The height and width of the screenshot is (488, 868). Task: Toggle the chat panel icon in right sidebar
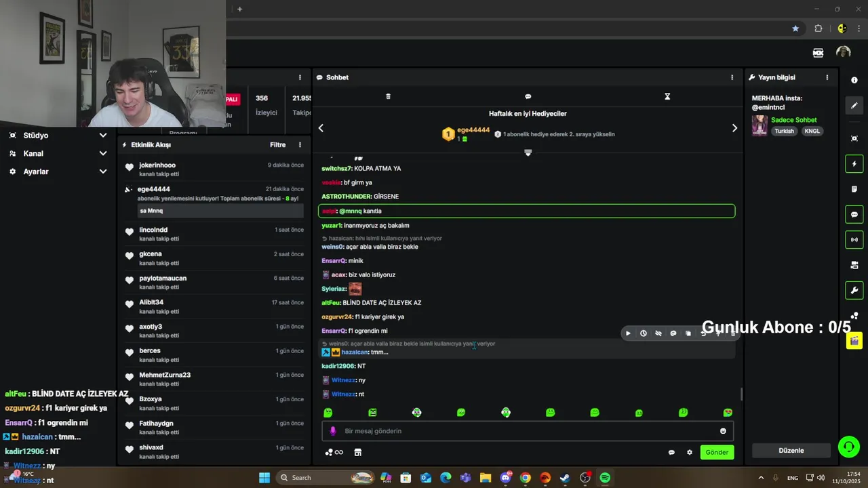pos(854,215)
